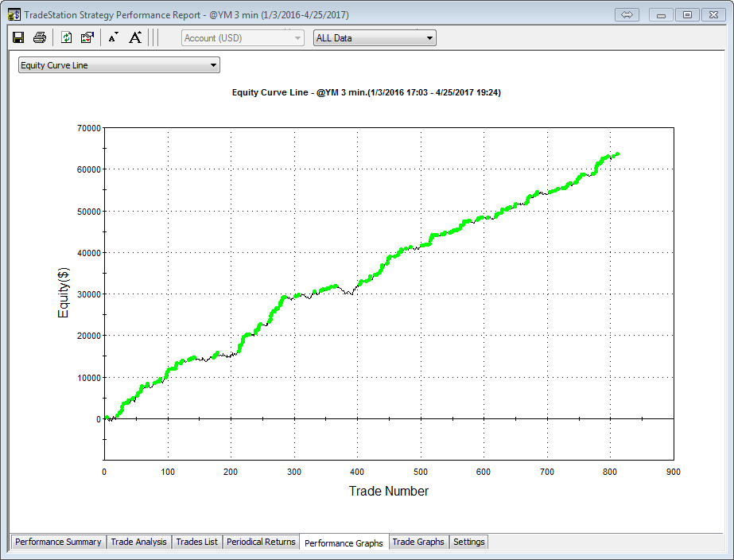Click the Account (USD) combo box

[x=243, y=38]
